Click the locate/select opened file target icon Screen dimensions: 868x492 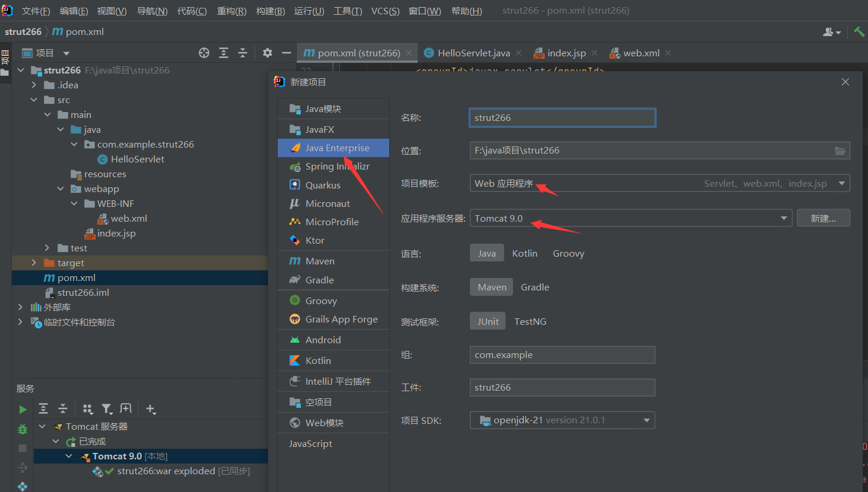204,53
